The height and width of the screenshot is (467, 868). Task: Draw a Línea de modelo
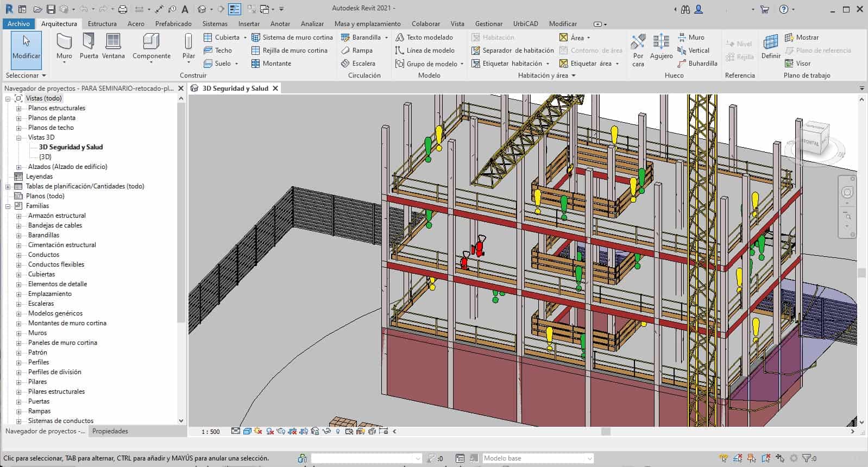(425, 51)
